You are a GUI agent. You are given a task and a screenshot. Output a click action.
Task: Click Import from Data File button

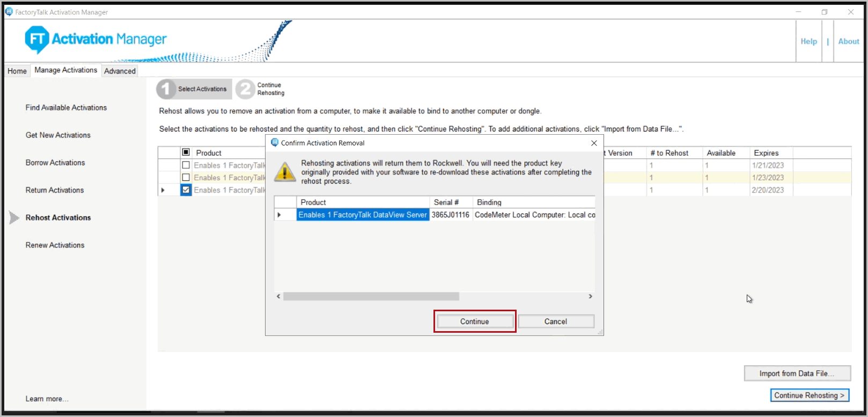797,374
